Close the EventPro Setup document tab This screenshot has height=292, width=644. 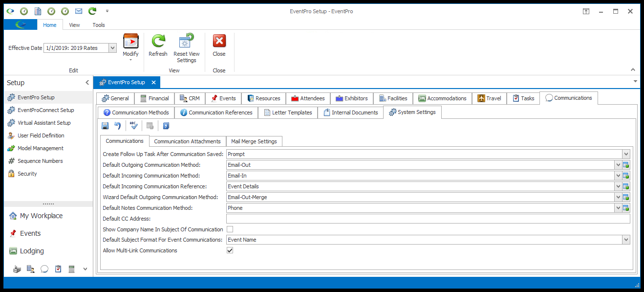tap(153, 83)
